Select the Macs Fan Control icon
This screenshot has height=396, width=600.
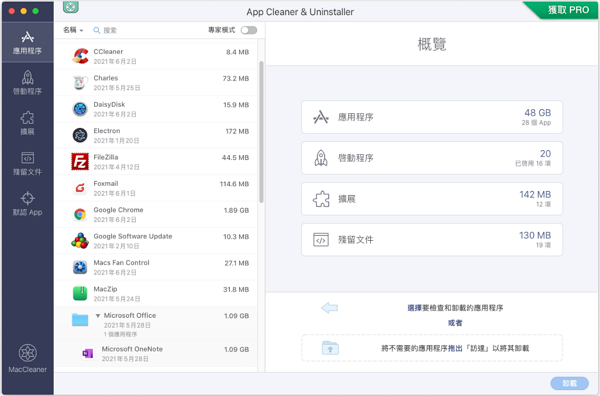click(80, 267)
